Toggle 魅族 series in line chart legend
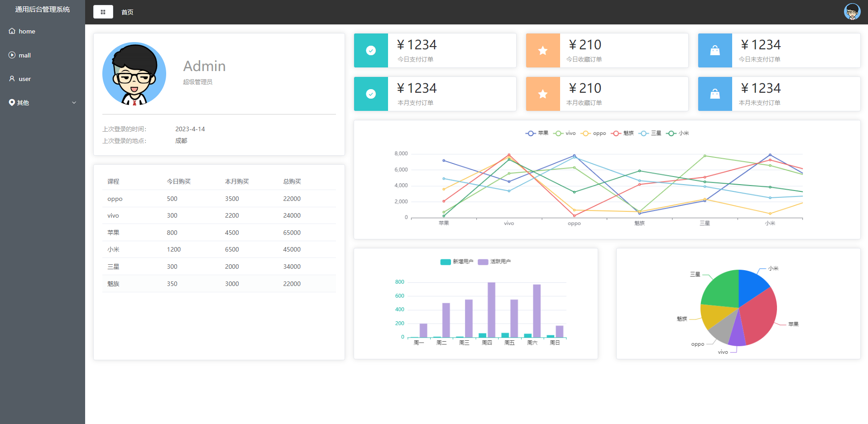The width and height of the screenshot is (868, 424). point(623,133)
